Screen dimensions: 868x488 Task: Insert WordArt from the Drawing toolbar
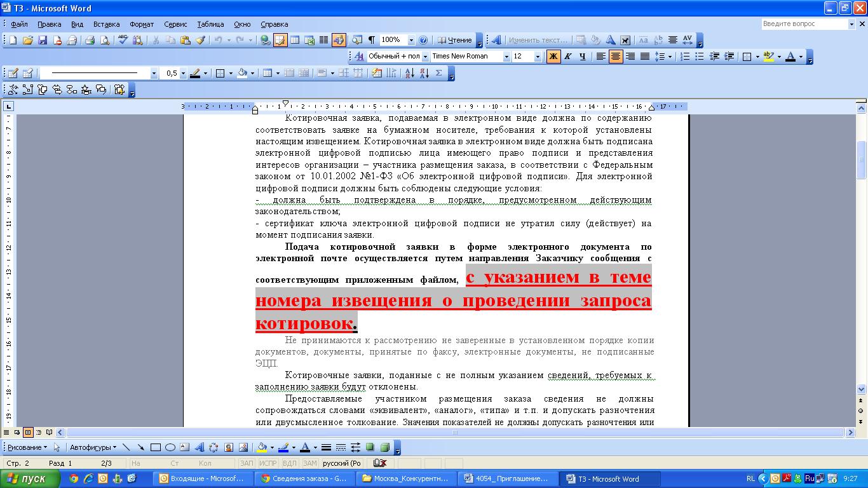[199, 447]
